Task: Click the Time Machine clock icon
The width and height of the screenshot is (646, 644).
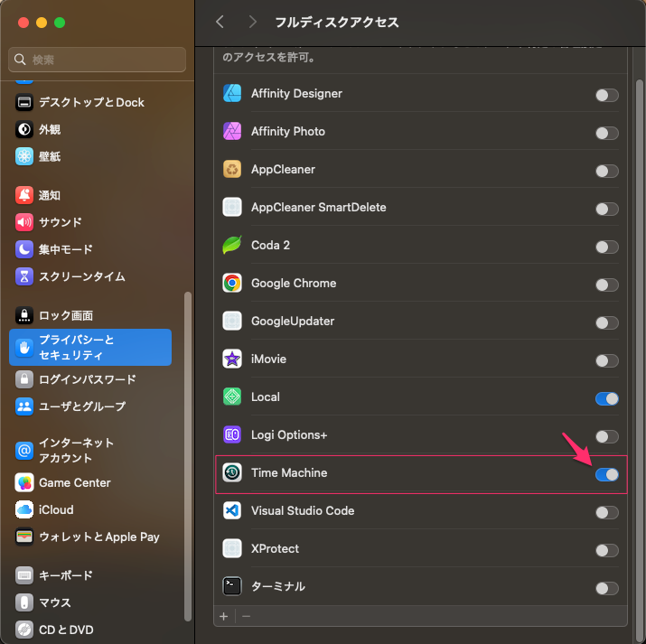Action: [232, 473]
